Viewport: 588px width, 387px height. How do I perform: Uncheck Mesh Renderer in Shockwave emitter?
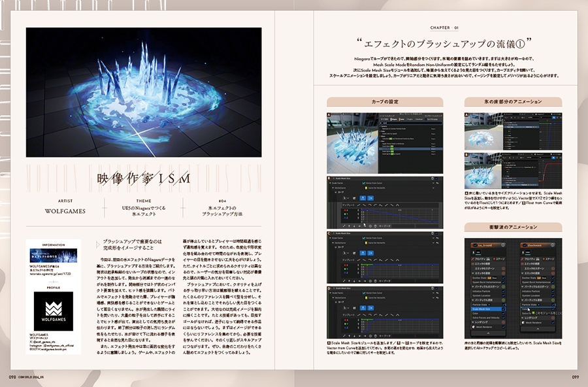[553, 322]
